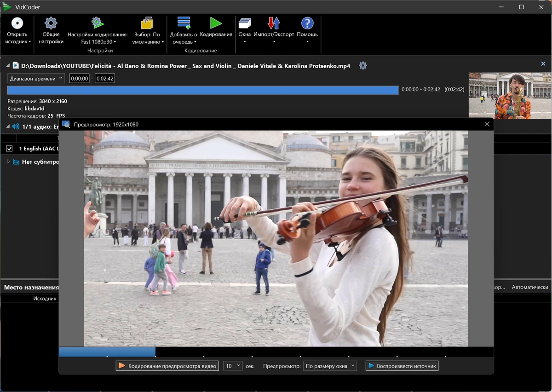Image resolution: width=552 pixels, height=392 pixels.
Task: Open Help question mark icon
Action: tap(307, 23)
